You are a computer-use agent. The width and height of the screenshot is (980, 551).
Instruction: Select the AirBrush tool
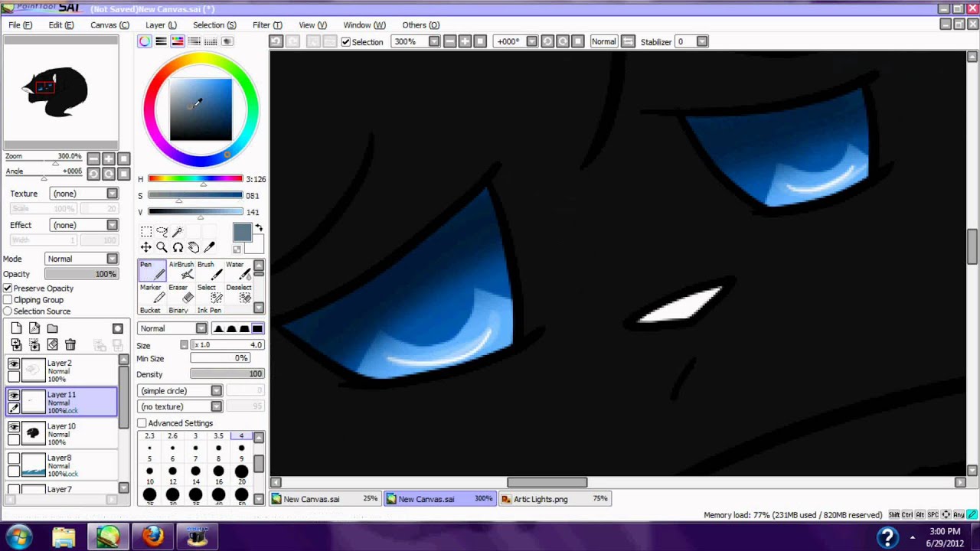point(181,271)
